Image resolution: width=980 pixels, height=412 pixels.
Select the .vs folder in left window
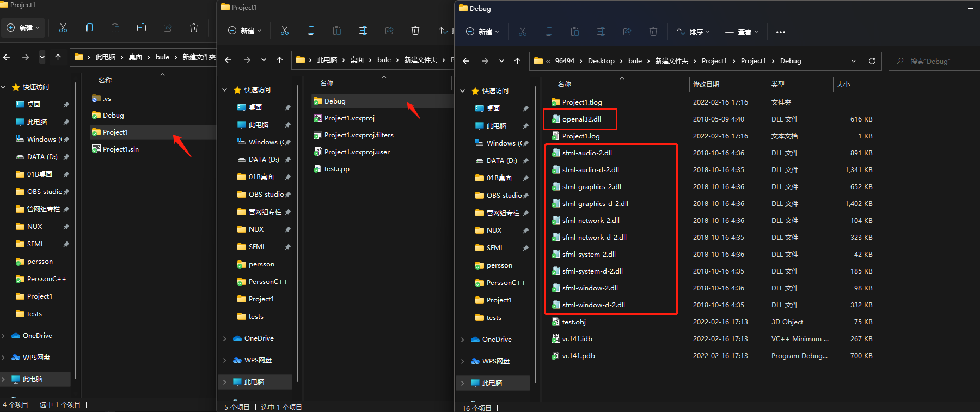(107, 98)
